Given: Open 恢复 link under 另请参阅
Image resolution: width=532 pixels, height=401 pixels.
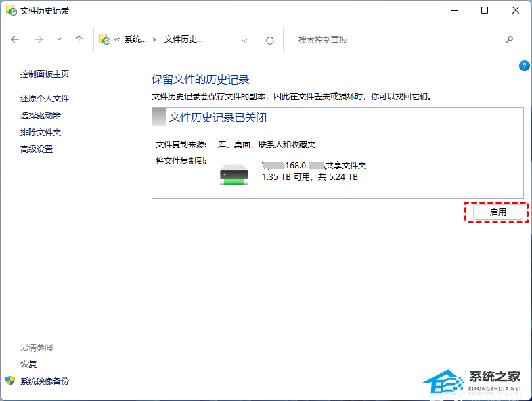Looking at the screenshot, I should (x=28, y=364).
